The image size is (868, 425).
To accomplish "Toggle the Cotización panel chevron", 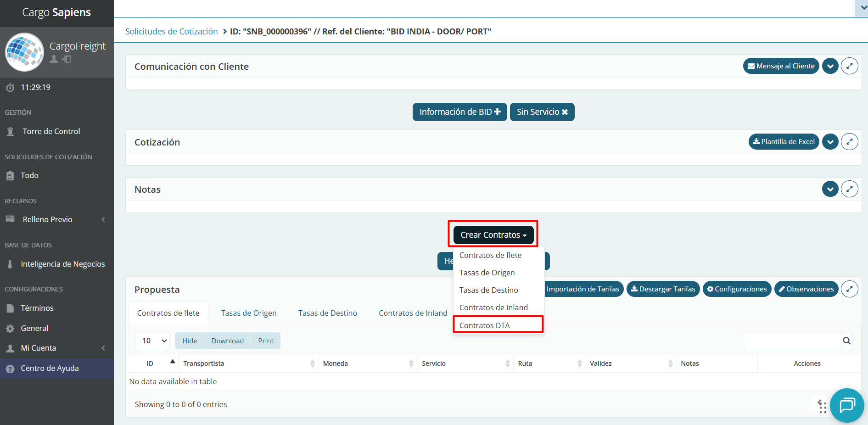I will point(830,142).
